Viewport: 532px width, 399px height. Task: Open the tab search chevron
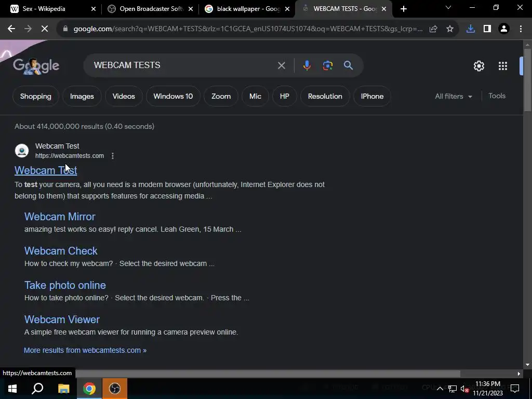pyautogui.click(x=448, y=7)
